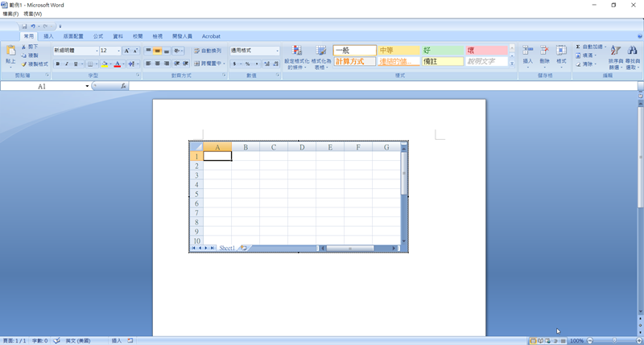Click the Increase Decimal icon

(266, 64)
